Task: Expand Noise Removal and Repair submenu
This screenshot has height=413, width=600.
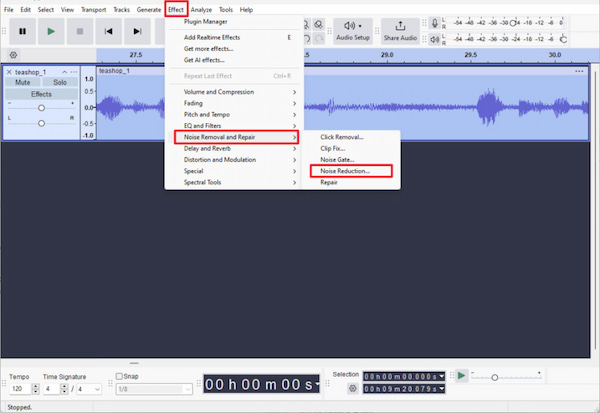Action: tap(236, 137)
